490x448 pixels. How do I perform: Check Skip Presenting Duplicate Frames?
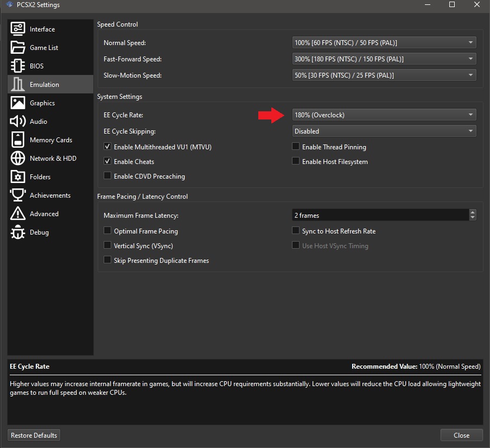click(107, 260)
